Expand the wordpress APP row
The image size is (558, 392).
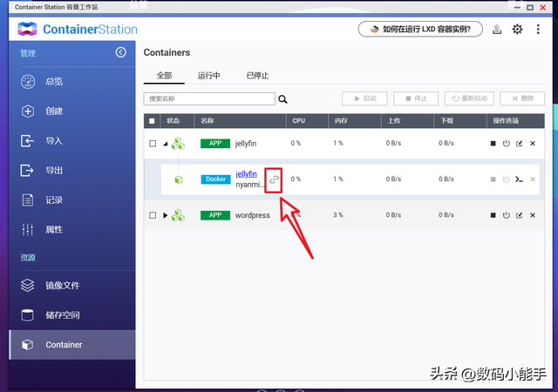click(165, 215)
